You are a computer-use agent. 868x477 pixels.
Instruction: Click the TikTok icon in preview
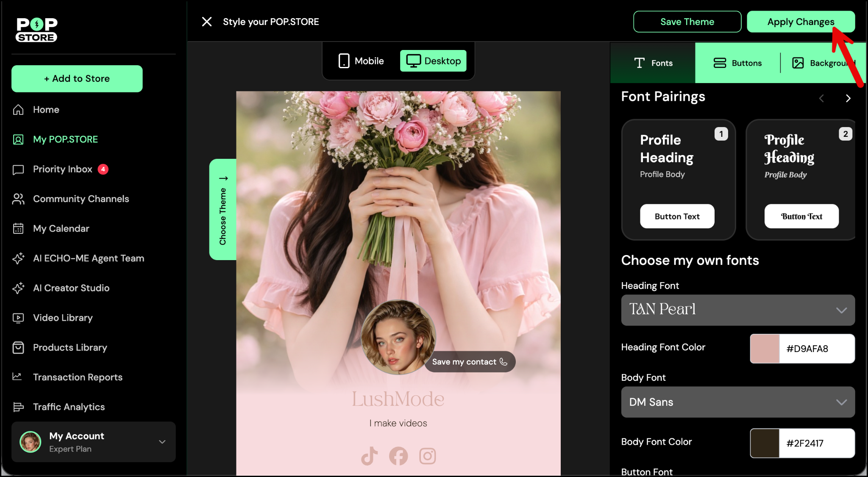point(369,456)
